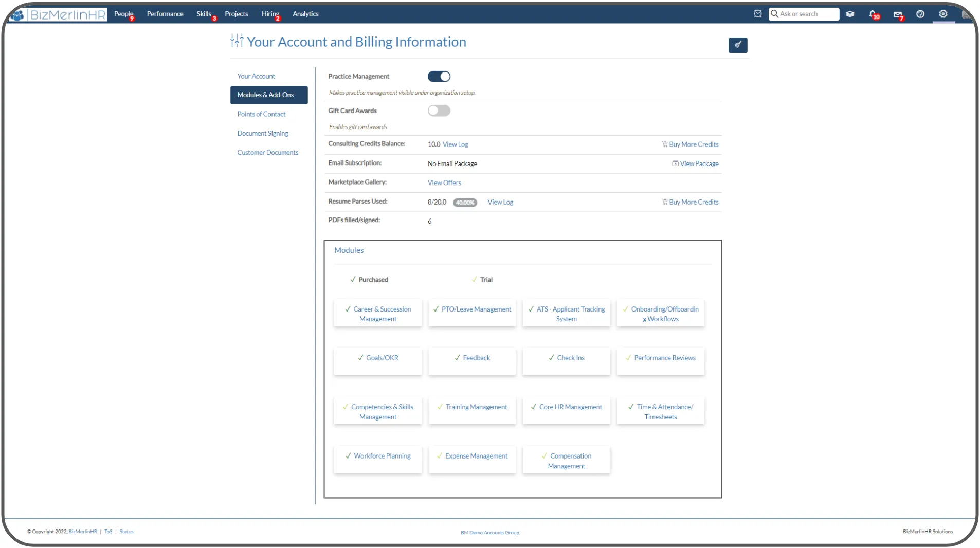Click the package icon beside View Package
Screen dimensions: 980x548
tap(675, 163)
